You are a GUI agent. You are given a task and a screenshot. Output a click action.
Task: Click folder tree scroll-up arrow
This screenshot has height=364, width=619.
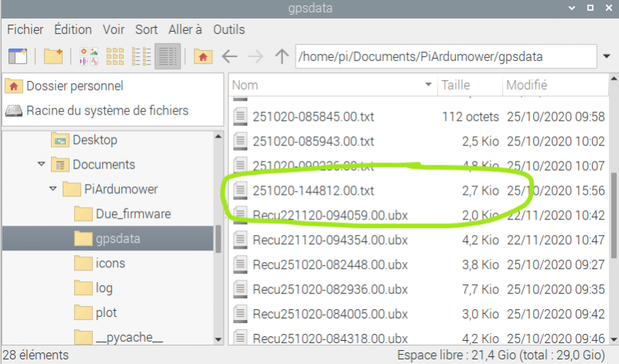click(x=218, y=137)
